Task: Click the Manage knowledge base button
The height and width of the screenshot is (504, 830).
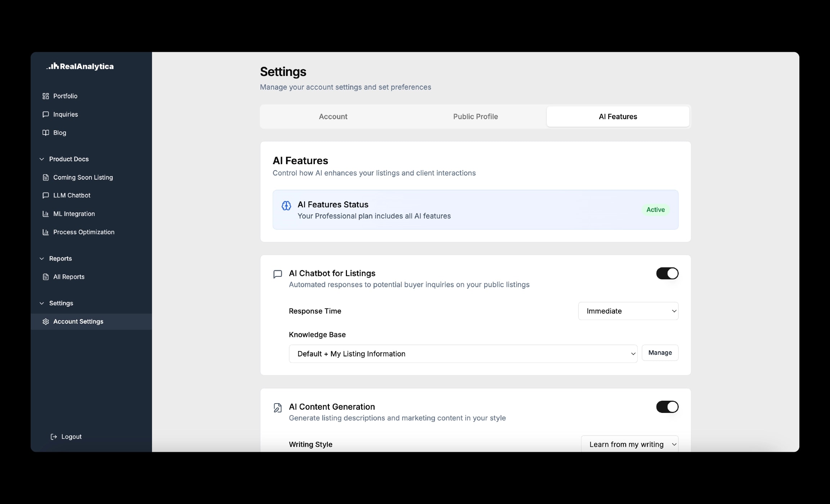Action: point(660,353)
